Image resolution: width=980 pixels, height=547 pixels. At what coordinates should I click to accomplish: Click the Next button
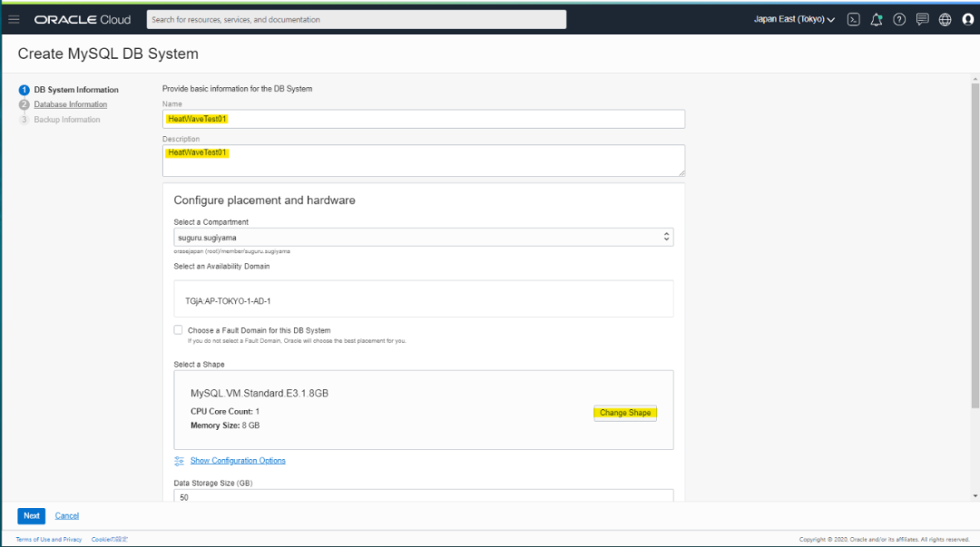coord(32,516)
